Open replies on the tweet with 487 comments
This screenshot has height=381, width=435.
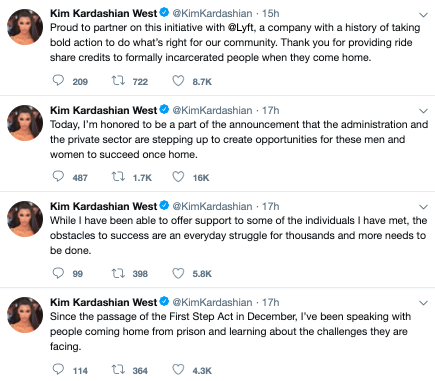click(58, 177)
